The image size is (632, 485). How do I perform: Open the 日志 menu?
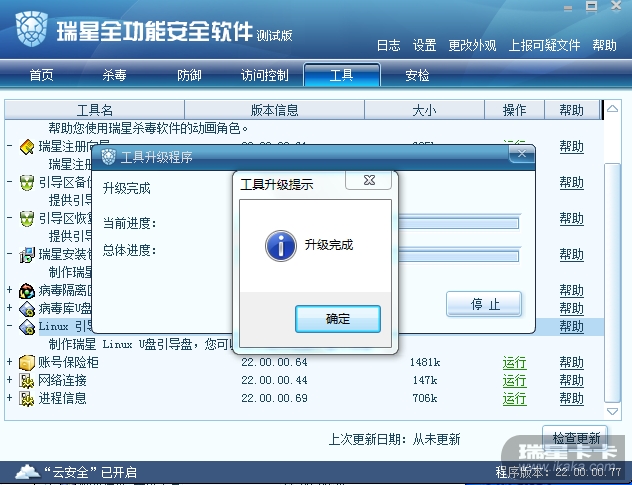click(x=389, y=45)
